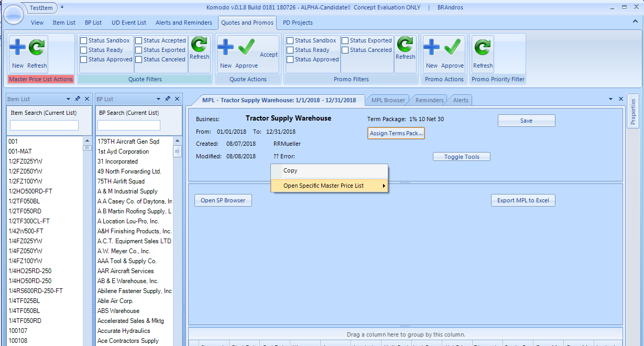The image size is (644, 346).
Task: Close the MPL document tab area
Action: pos(621,99)
